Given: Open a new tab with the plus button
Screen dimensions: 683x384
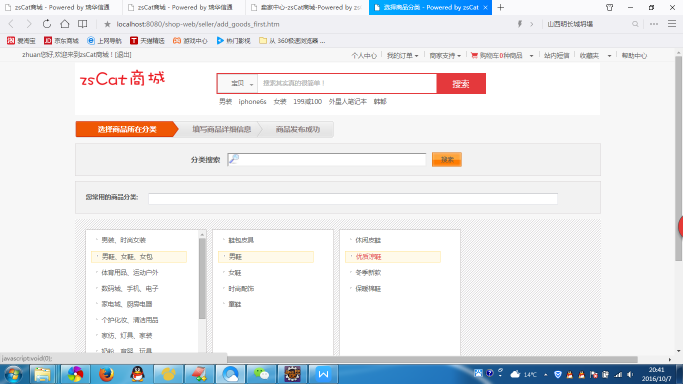Looking at the screenshot, I should coord(500,7).
